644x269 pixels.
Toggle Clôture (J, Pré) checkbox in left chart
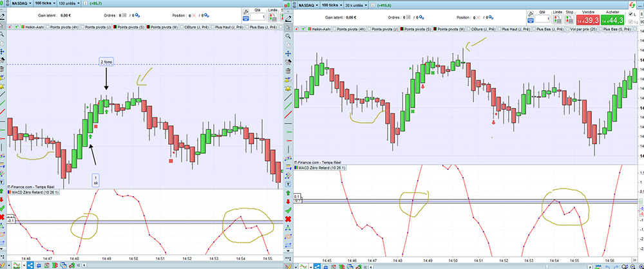click(182, 27)
